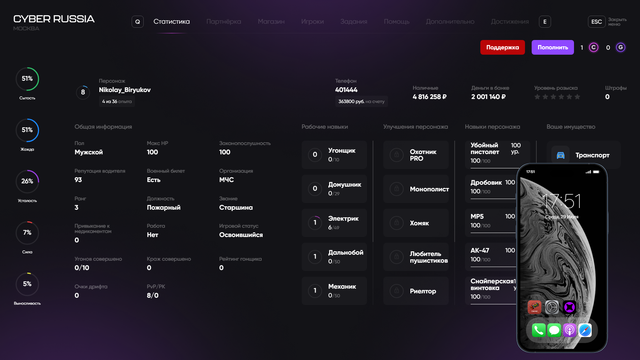This screenshot has width=640, height=360.
Task: Click the ESC close menu key
Action: point(596,22)
